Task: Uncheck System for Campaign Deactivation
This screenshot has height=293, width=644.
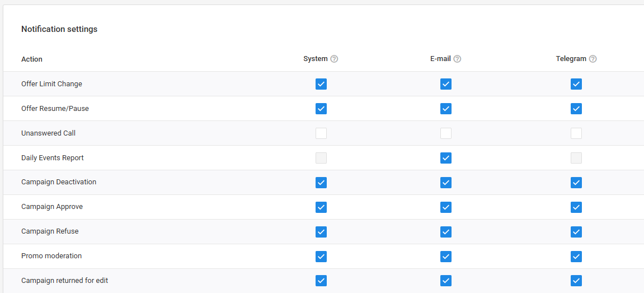Action: [321, 182]
